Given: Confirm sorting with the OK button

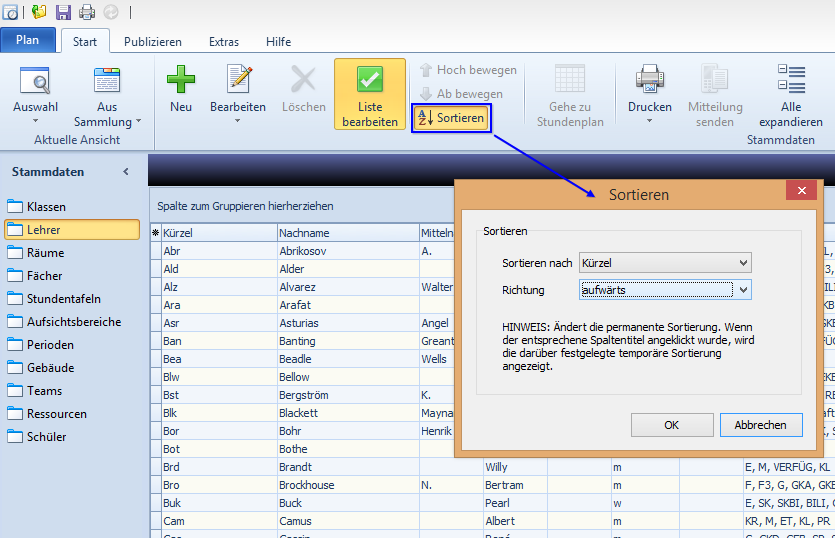Looking at the screenshot, I should point(672,425).
